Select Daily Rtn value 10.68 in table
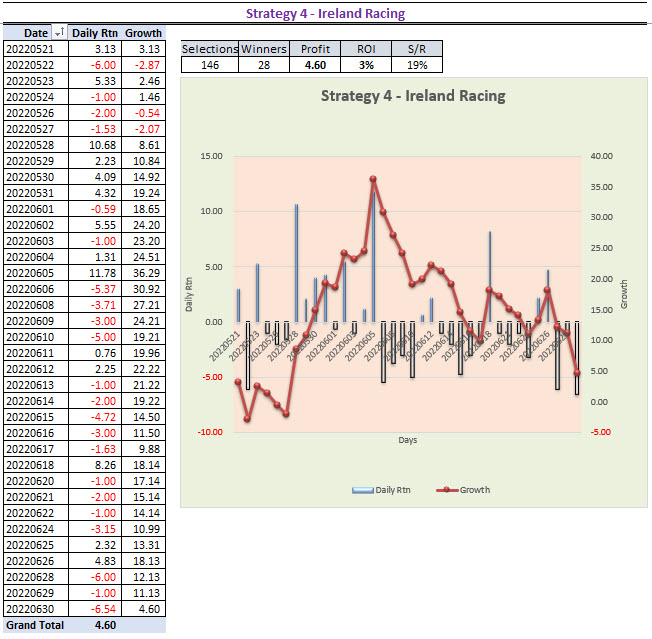Image resolution: width=652 pixels, height=639 pixels. (x=96, y=145)
